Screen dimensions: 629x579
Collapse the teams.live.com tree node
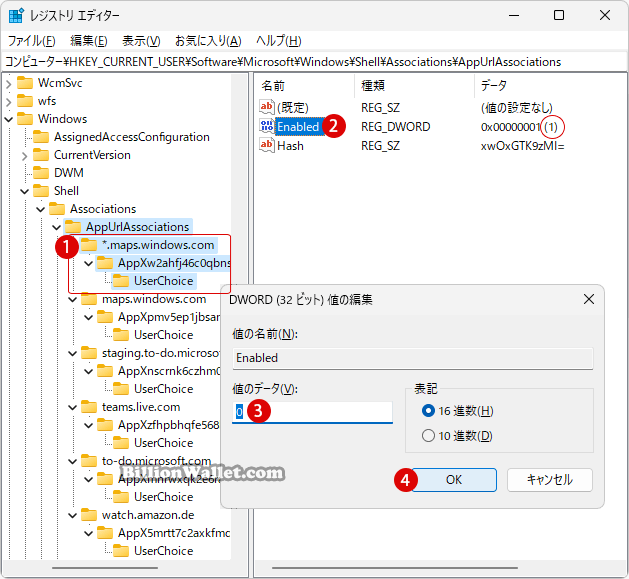pyautogui.click(x=73, y=407)
